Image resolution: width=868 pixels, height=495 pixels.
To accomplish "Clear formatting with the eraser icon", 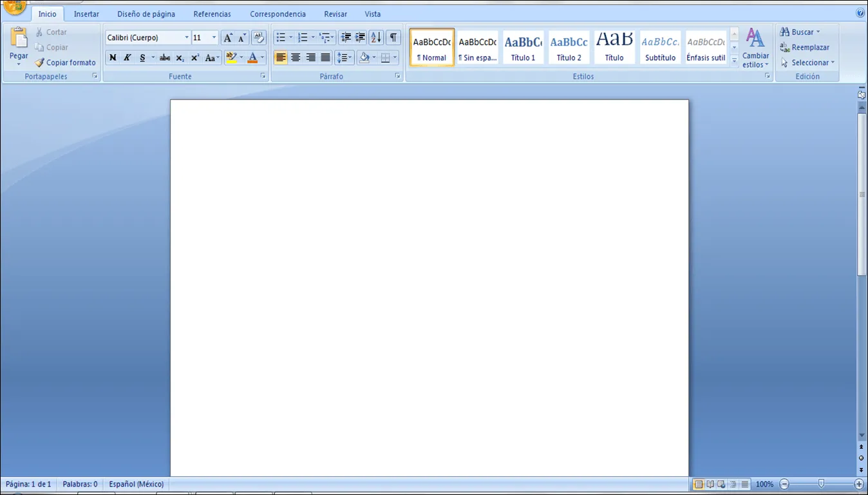I will (259, 37).
